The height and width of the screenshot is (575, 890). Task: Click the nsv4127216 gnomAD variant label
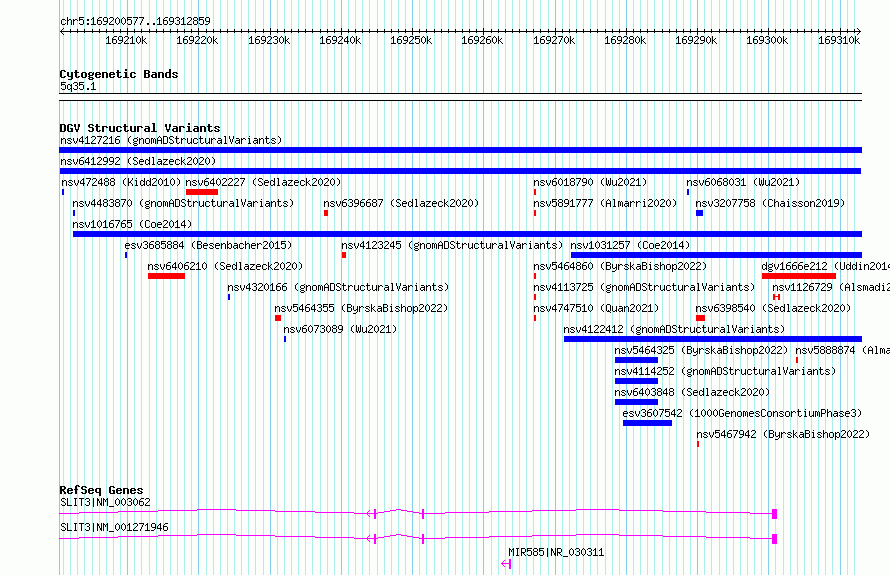(x=171, y=140)
